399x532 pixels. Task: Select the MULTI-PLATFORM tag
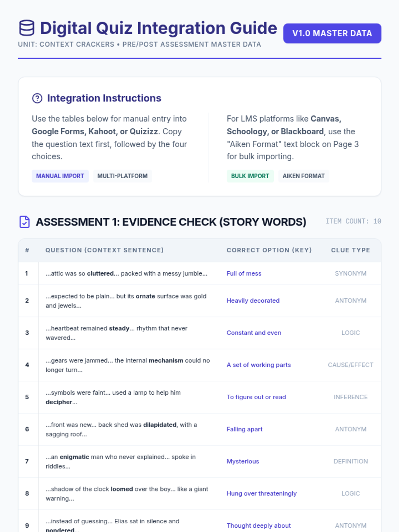coord(122,176)
